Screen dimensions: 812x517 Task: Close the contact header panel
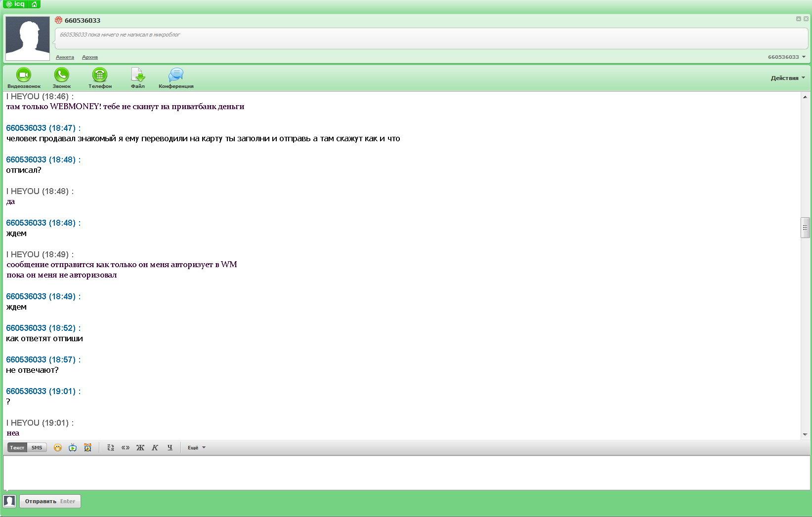806,19
